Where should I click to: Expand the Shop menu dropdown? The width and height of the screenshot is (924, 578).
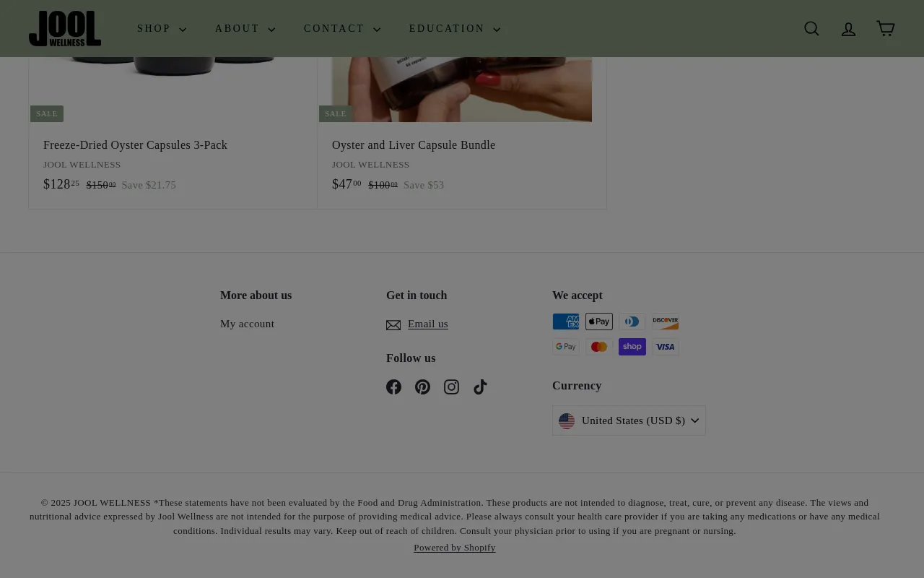pos(161,29)
